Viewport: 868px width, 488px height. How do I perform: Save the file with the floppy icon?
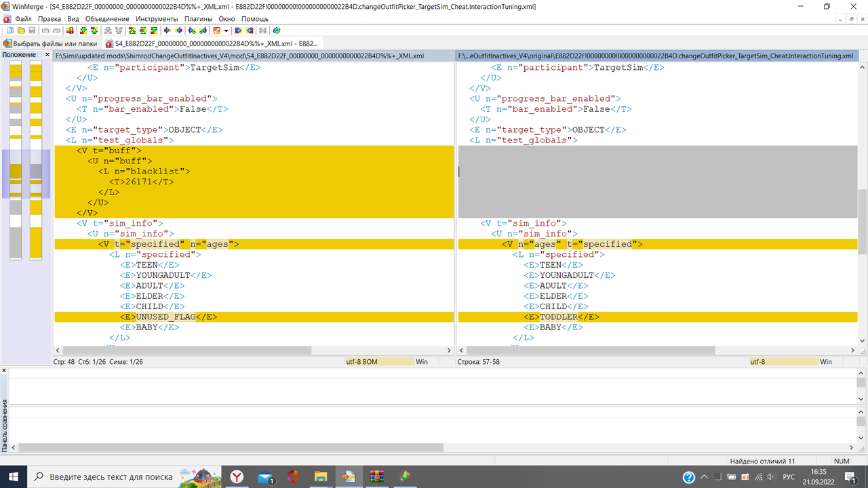coord(32,30)
